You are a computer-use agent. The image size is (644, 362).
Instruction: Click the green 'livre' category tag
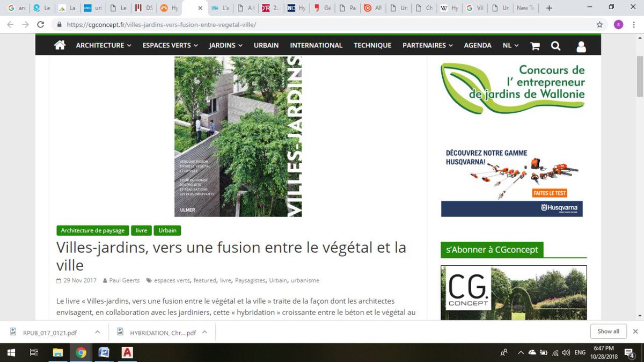(141, 230)
